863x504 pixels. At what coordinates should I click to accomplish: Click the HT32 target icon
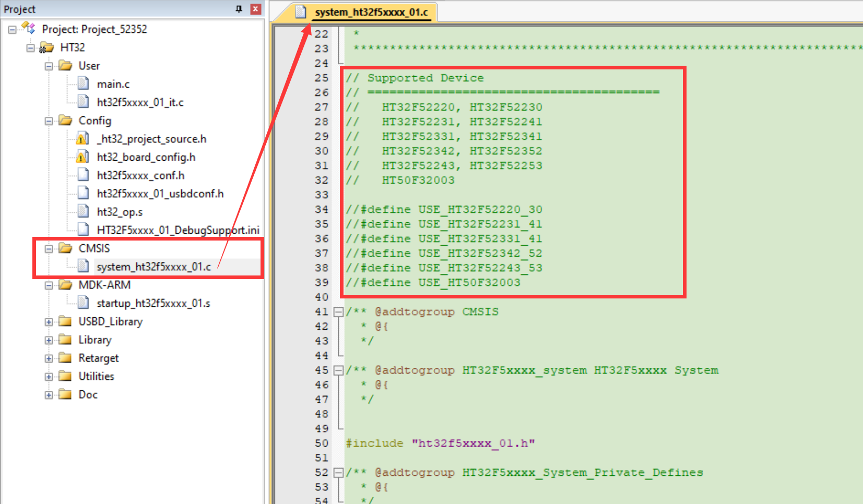point(46,47)
